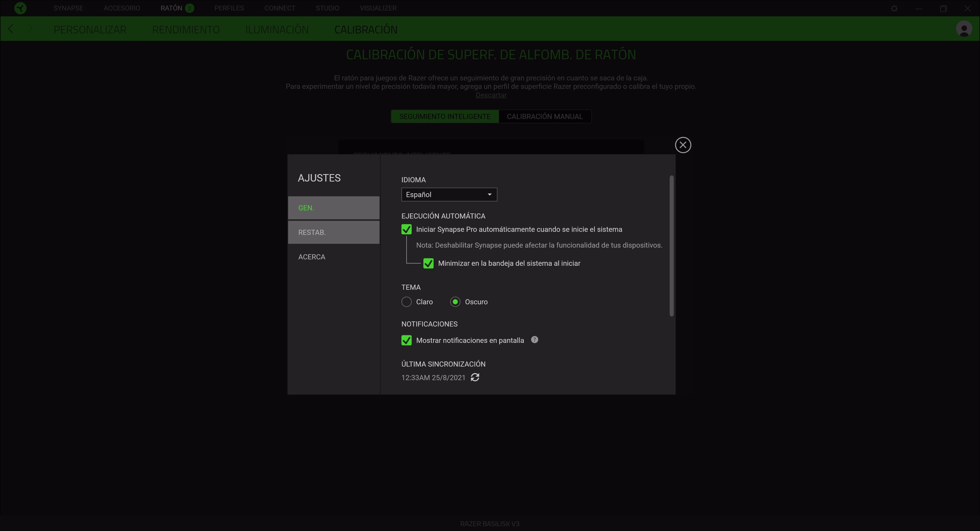
Task: Go back with the left arrow
Action: [11, 29]
